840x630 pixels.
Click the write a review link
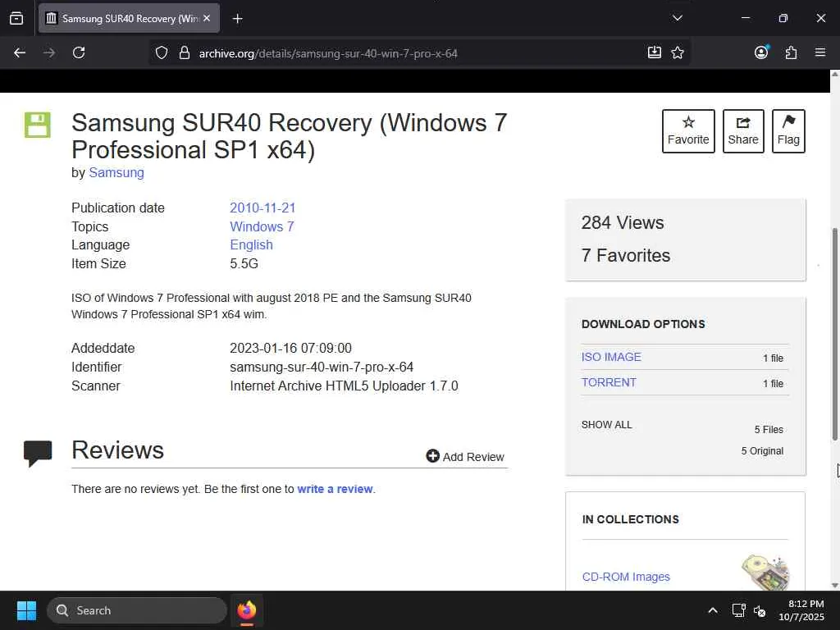pyautogui.click(x=335, y=489)
